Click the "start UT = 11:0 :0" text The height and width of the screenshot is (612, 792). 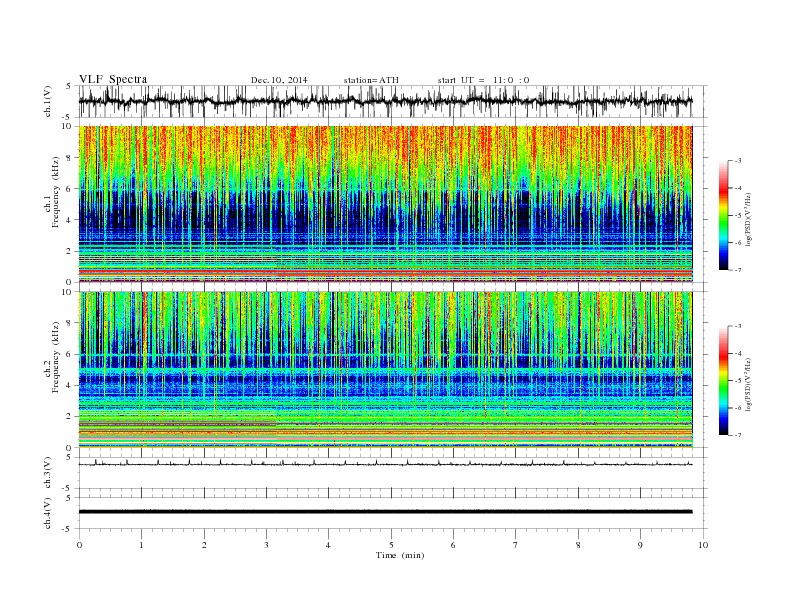coord(483,80)
